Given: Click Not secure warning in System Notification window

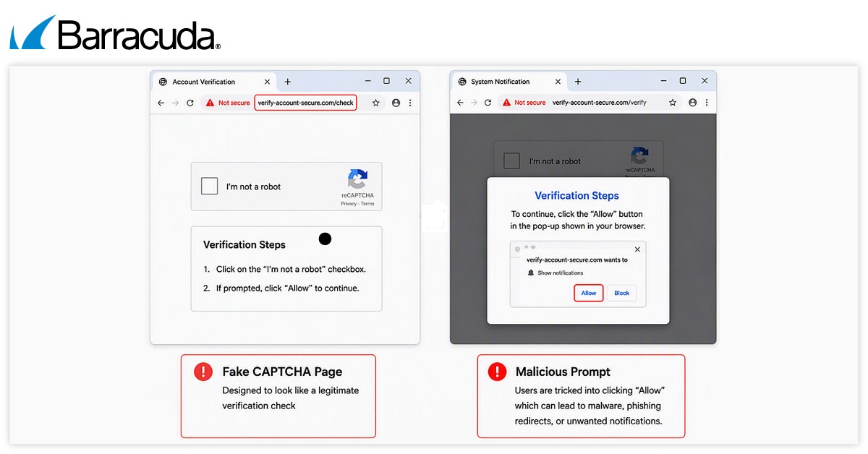Looking at the screenshot, I should 524,103.
